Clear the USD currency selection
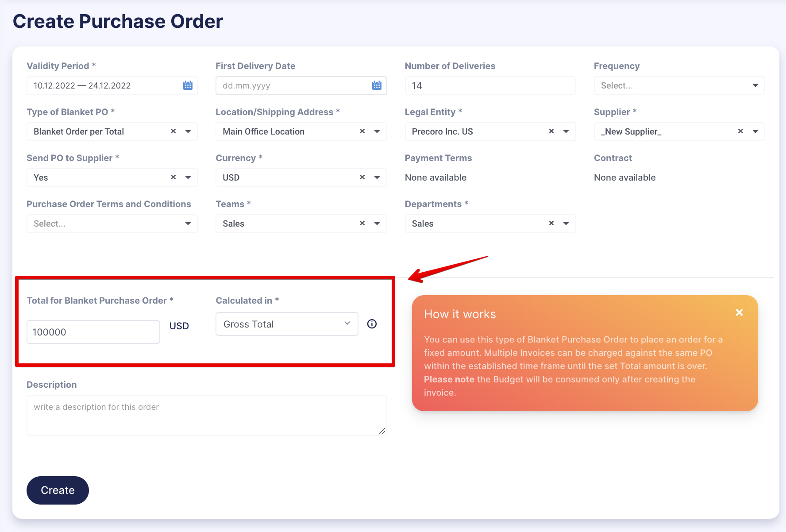The image size is (786, 532). click(362, 177)
